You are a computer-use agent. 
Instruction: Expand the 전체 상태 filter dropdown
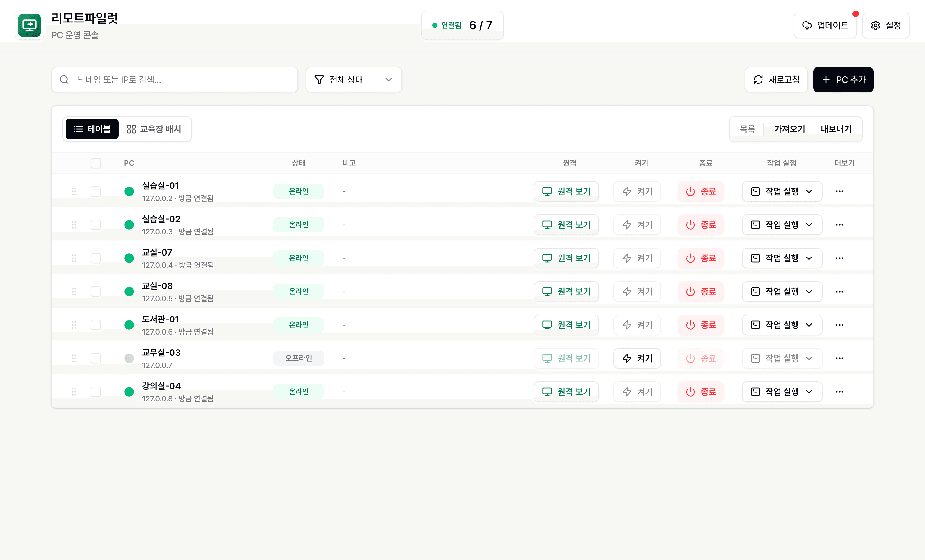[x=354, y=80]
